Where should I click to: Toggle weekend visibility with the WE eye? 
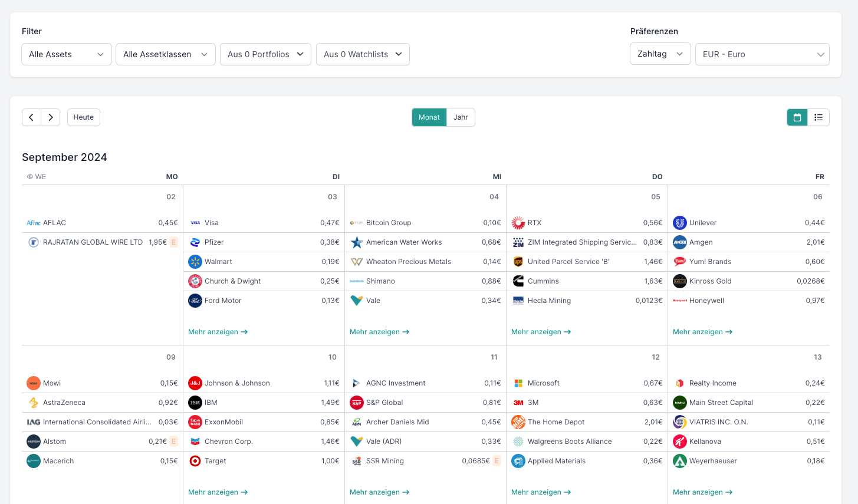pos(37,177)
